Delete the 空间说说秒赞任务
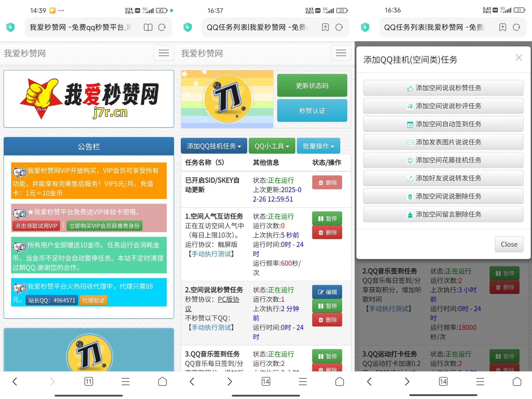The height and width of the screenshot is (399, 532). (327, 320)
